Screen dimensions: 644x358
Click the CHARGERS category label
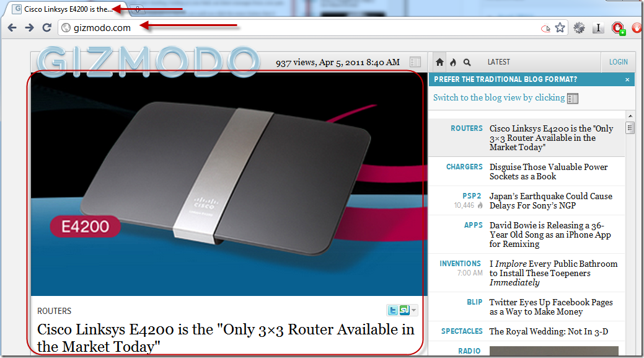pyautogui.click(x=464, y=167)
